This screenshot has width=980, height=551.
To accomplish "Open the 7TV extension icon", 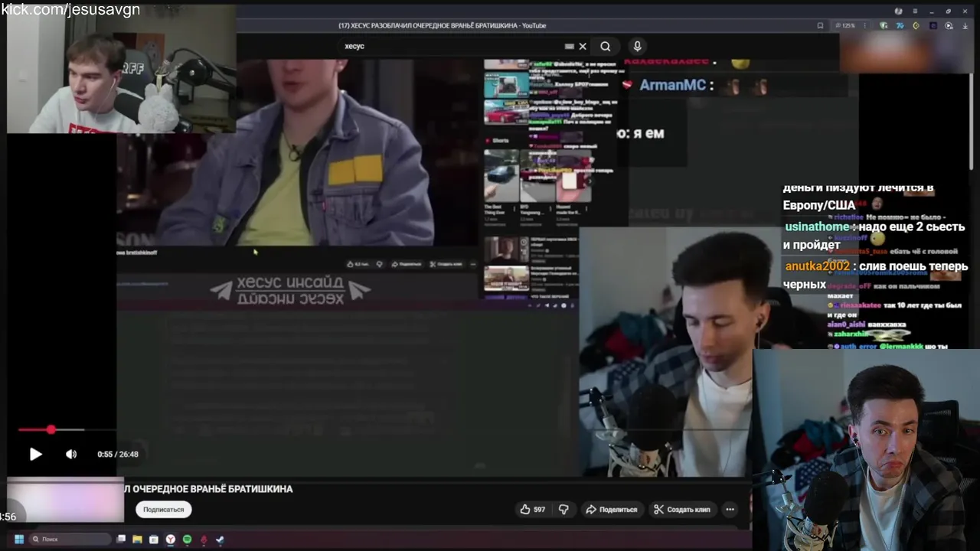I will [x=900, y=25].
